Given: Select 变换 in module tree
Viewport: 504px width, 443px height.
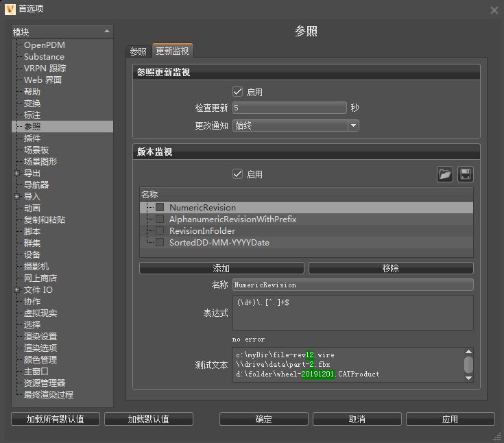Looking at the screenshot, I should pyautogui.click(x=32, y=103).
